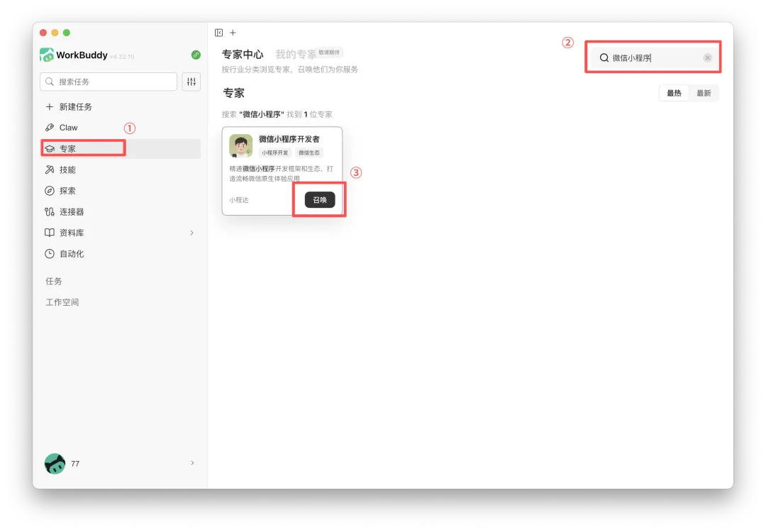Expand the account menu chevron beside 77
The image size is (766, 532).
pos(192,462)
